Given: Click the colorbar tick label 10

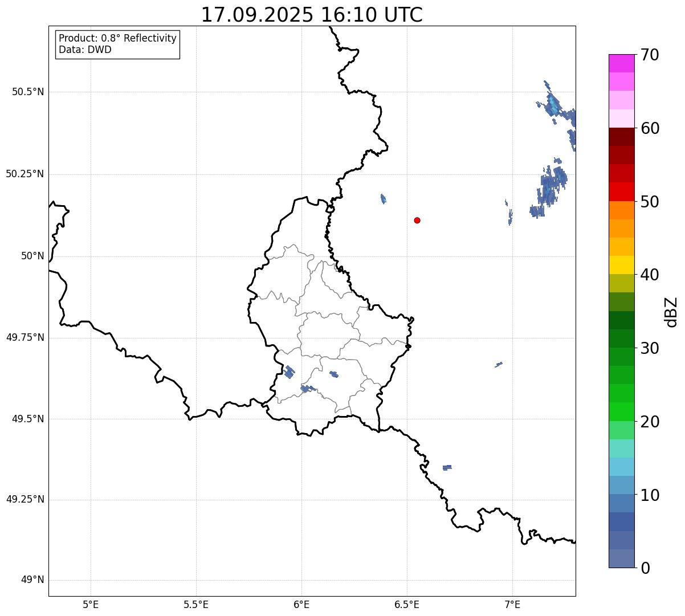Looking at the screenshot, I should point(650,495).
